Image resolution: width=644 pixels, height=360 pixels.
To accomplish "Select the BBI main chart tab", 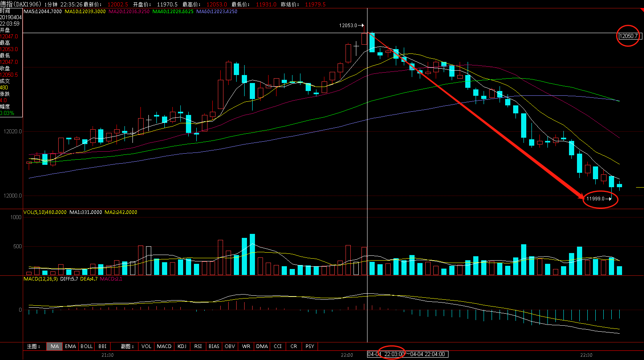I will [103, 346].
